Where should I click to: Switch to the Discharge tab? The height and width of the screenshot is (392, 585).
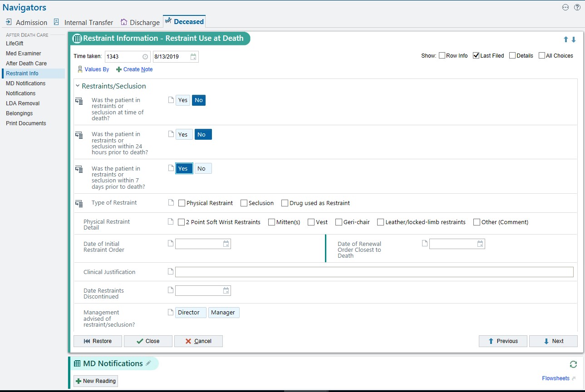point(140,22)
